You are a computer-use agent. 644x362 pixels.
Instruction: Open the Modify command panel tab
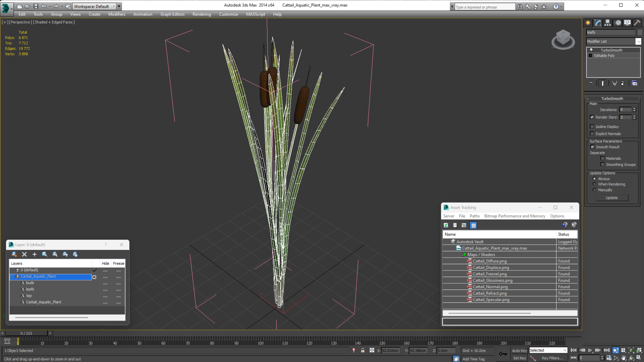pos(598,23)
